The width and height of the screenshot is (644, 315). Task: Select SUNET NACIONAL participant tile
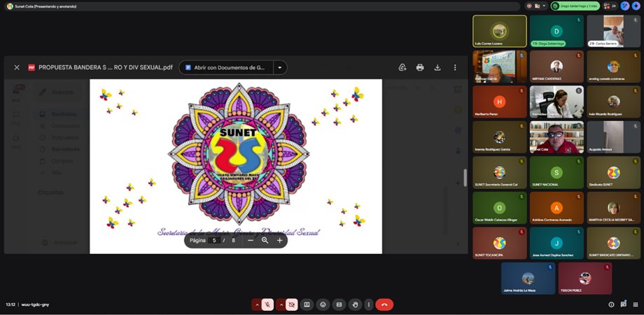556,172
